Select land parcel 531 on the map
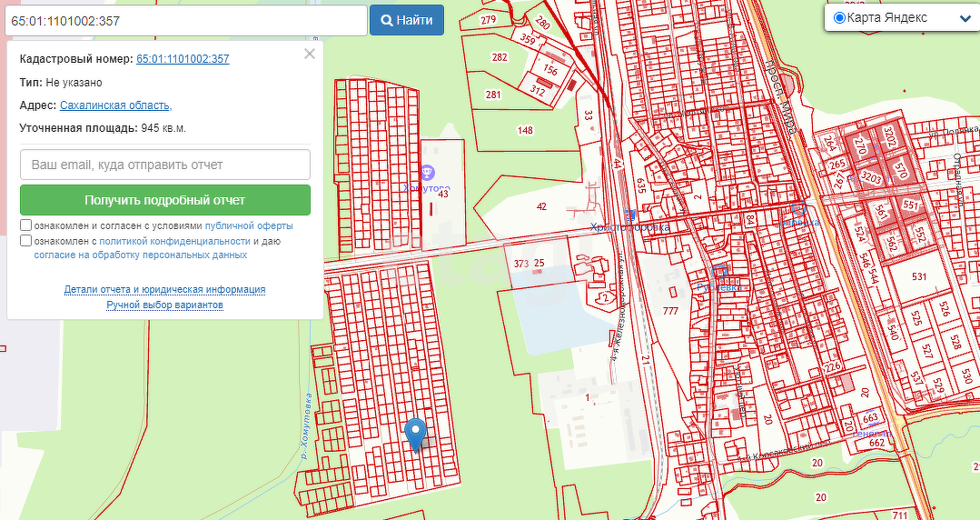This screenshot has width=980, height=520. pos(917,277)
